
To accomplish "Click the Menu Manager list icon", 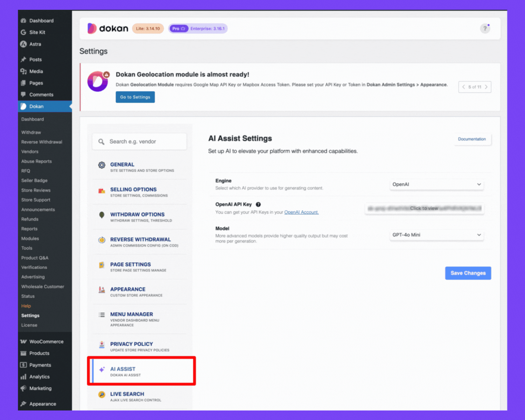I will pyautogui.click(x=101, y=315).
